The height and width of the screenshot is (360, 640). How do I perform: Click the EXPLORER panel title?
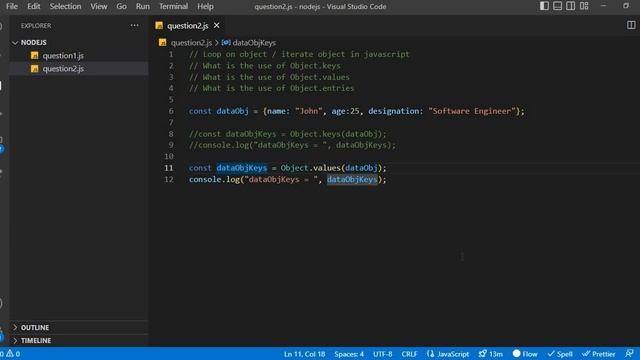pos(36,25)
